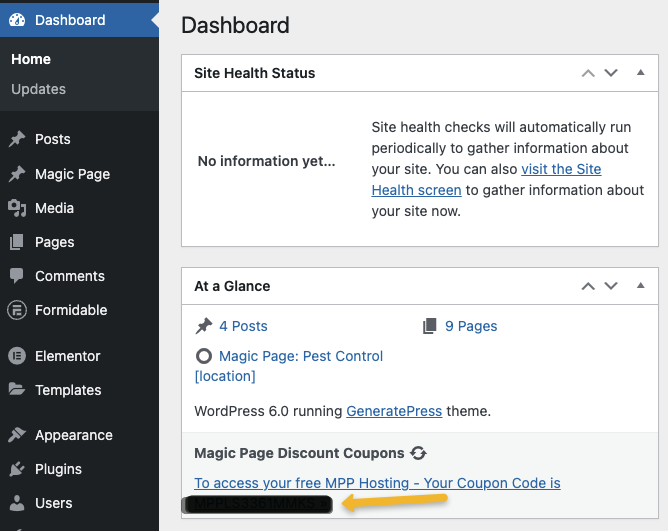Click pushpin icon next to 4 Posts
The image size is (668, 531).
tap(204, 326)
